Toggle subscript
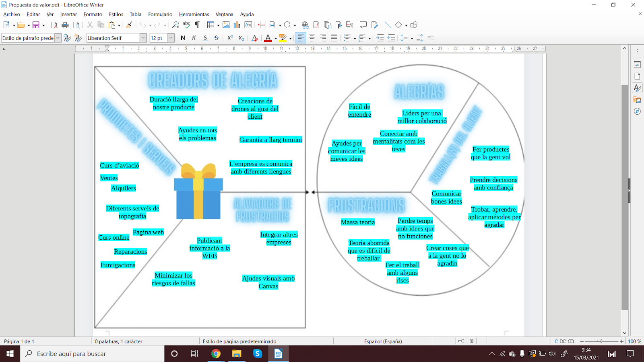Viewport: 644px width, 362px height. click(x=241, y=38)
